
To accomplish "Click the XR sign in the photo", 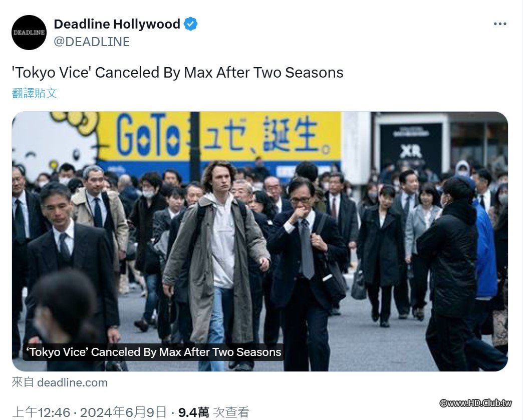I will point(411,152).
